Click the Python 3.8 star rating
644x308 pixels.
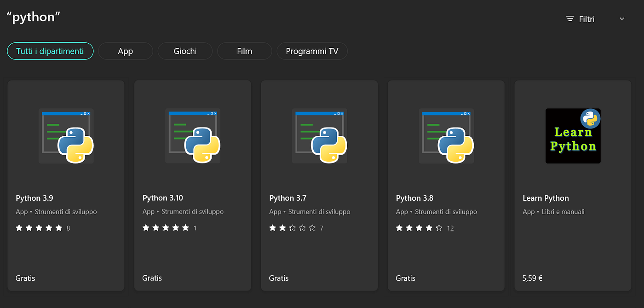click(419, 228)
